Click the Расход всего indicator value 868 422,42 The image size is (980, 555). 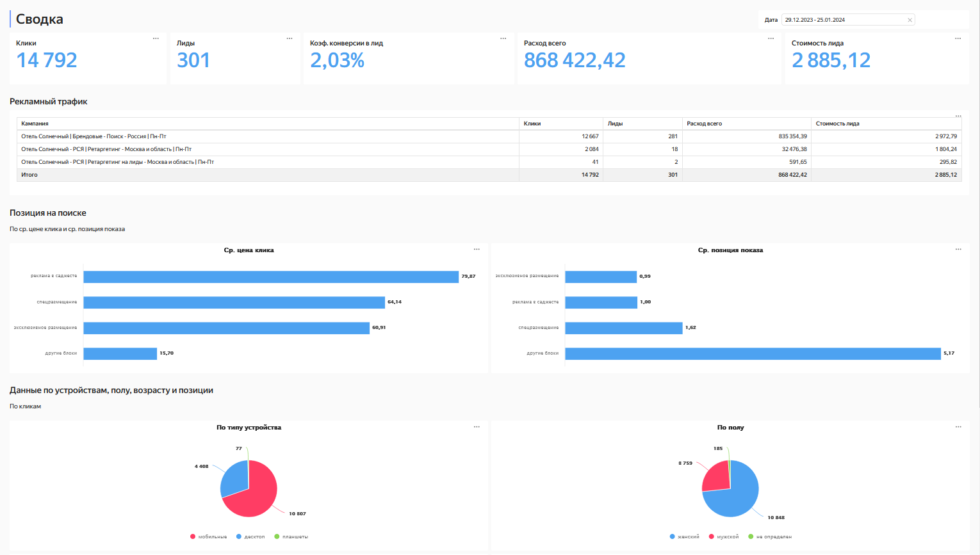(x=575, y=60)
